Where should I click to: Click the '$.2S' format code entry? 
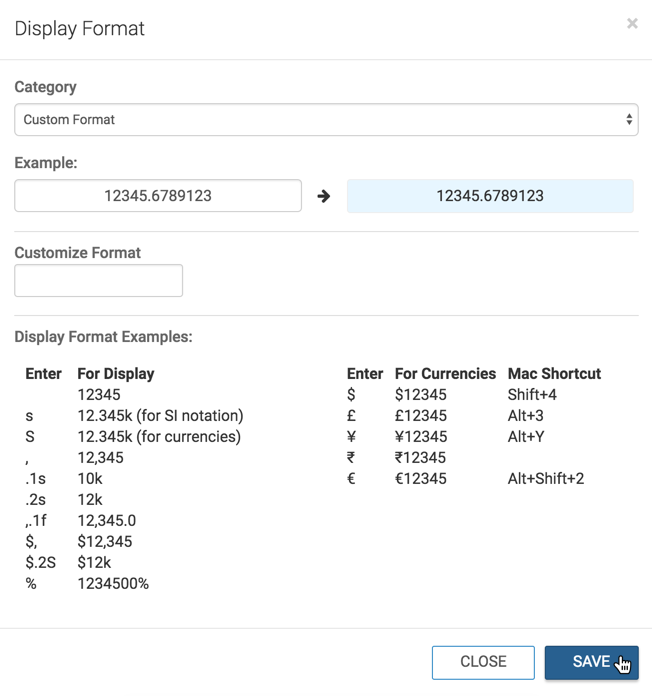pyautogui.click(x=40, y=562)
